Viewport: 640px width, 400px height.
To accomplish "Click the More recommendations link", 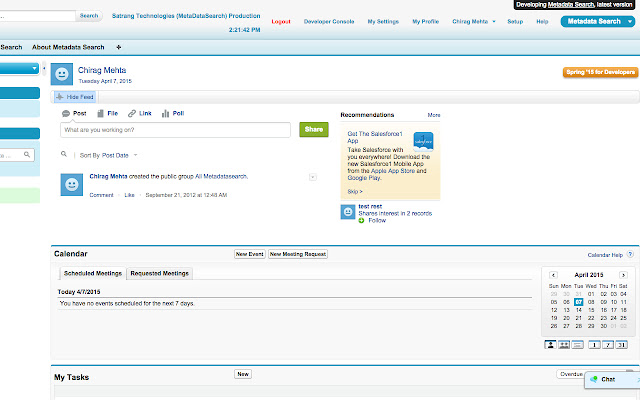I will (434, 115).
